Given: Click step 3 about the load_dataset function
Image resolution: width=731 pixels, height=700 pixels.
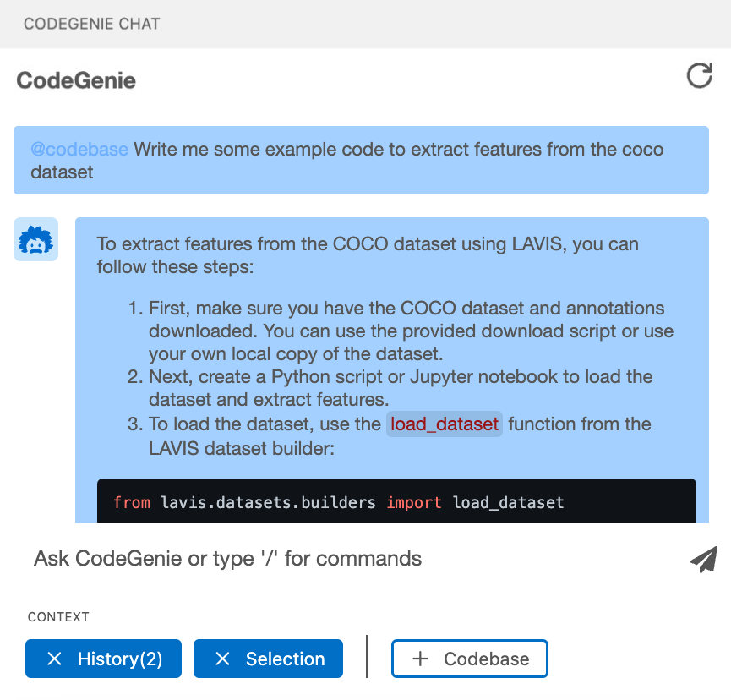Looking at the screenshot, I should [397, 436].
